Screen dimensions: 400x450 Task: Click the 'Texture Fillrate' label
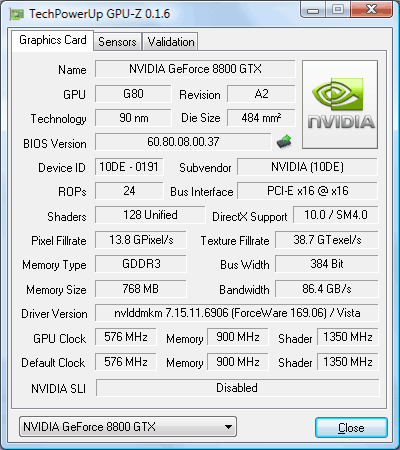click(x=235, y=241)
